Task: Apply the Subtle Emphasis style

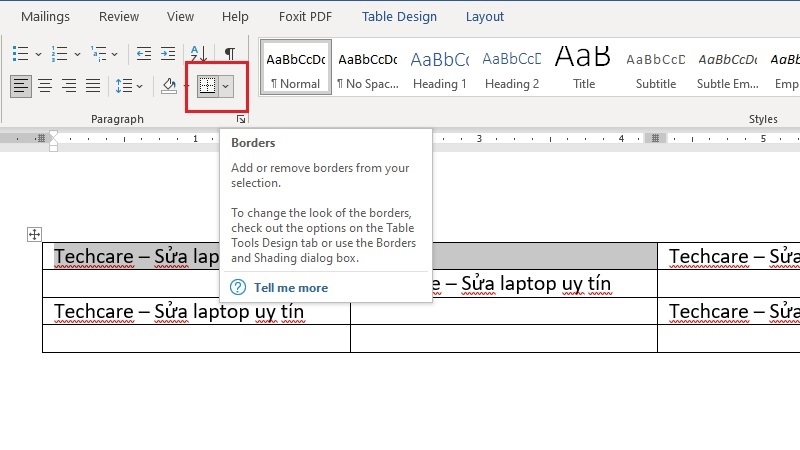Action: [x=728, y=67]
